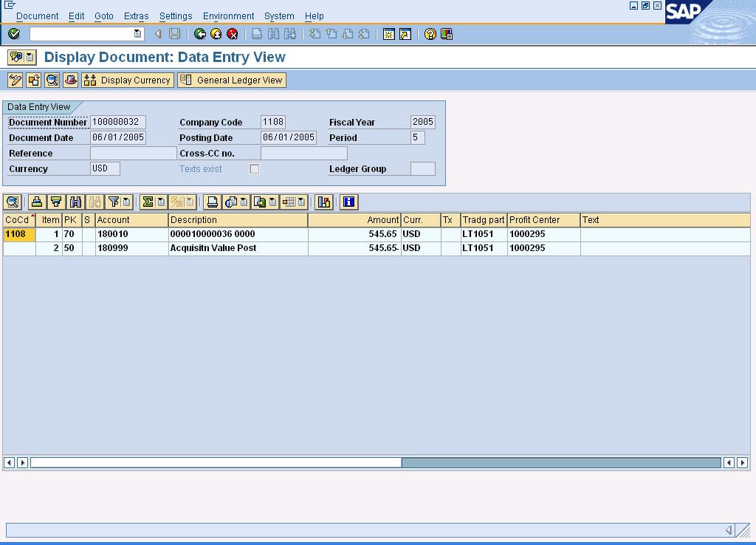Select company code cell 1108 in grid
This screenshot has height=545, width=756.
[19, 234]
